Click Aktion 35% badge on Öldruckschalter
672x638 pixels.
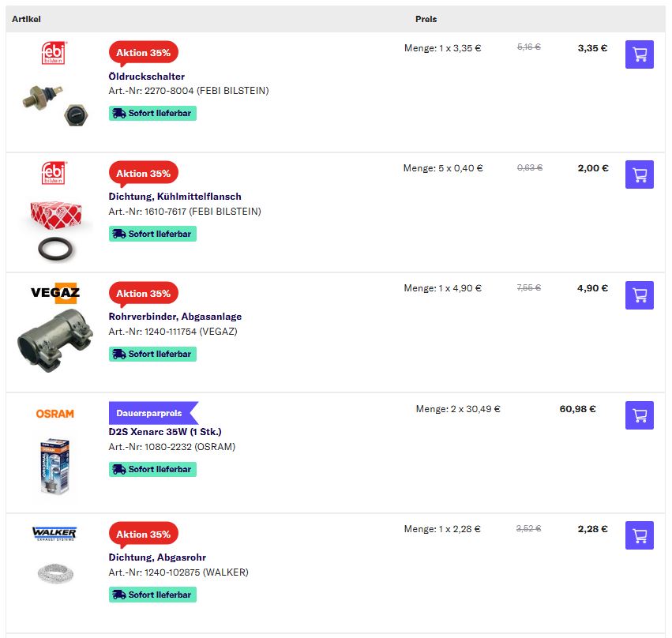(x=143, y=53)
